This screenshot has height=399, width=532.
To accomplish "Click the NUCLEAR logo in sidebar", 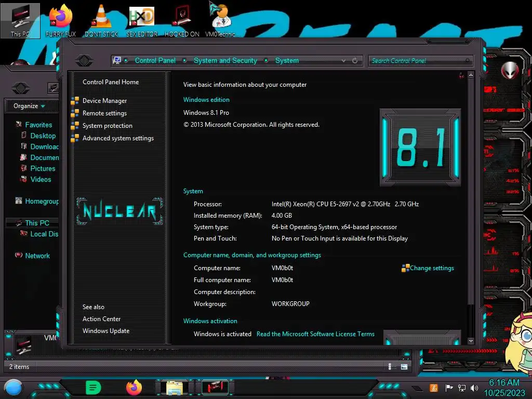I will tap(119, 211).
